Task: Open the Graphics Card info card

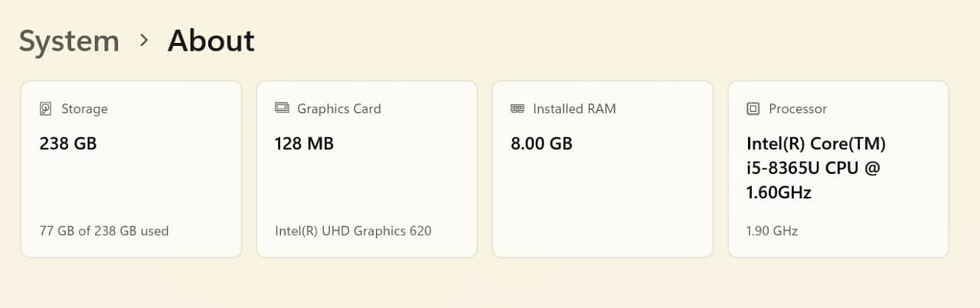Action: (367, 184)
